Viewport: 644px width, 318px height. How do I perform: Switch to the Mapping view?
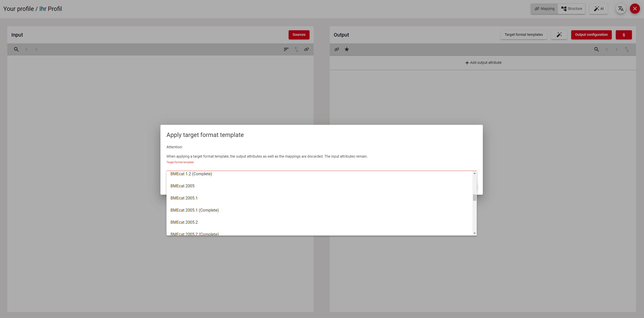545,9
